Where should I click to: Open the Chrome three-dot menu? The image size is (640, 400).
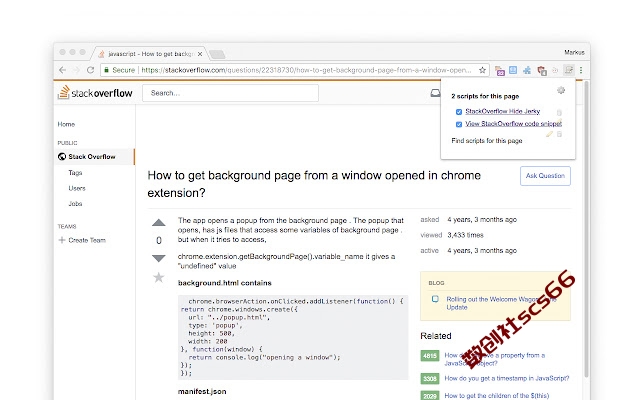coord(581,70)
